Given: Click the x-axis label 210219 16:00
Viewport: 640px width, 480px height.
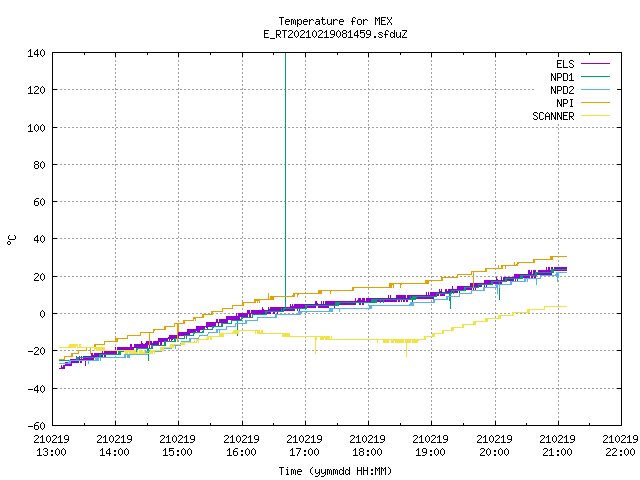Looking at the screenshot, I should [x=241, y=446].
